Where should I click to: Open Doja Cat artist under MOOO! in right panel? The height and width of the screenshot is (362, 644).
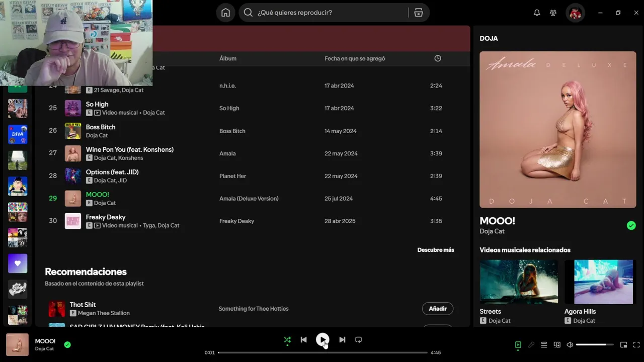pos(492,231)
